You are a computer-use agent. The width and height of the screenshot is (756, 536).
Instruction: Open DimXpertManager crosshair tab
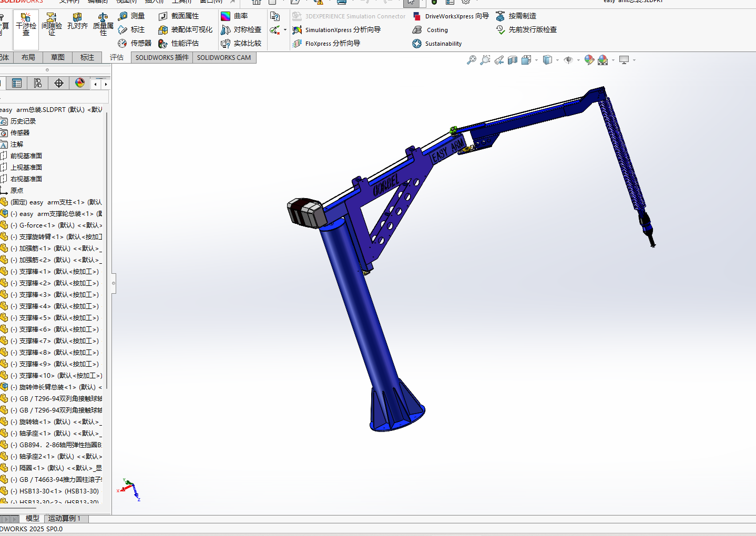click(x=59, y=83)
